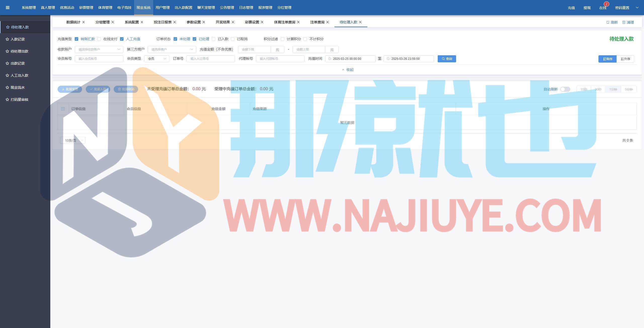Click the 输入会员帐号 input field

tap(99, 59)
